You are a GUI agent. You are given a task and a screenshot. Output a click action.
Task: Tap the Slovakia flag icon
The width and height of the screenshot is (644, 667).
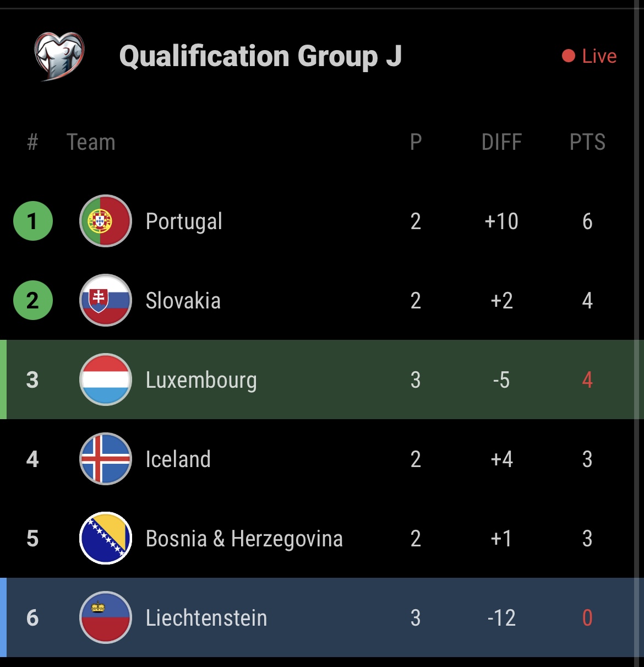coord(106,300)
